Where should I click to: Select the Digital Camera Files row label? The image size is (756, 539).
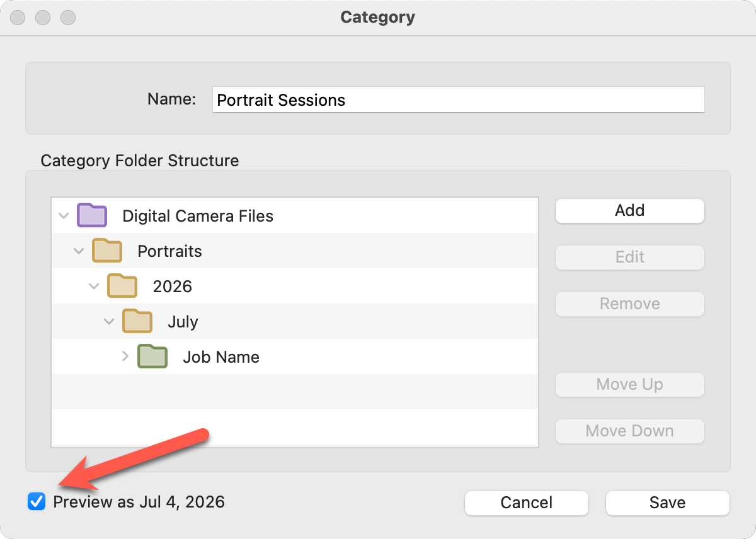point(198,216)
